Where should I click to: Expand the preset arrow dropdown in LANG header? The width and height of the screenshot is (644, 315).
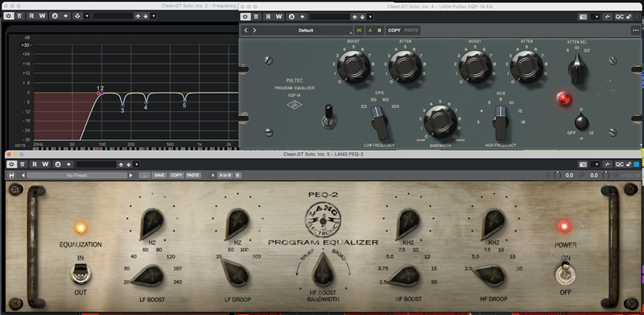(137, 164)
